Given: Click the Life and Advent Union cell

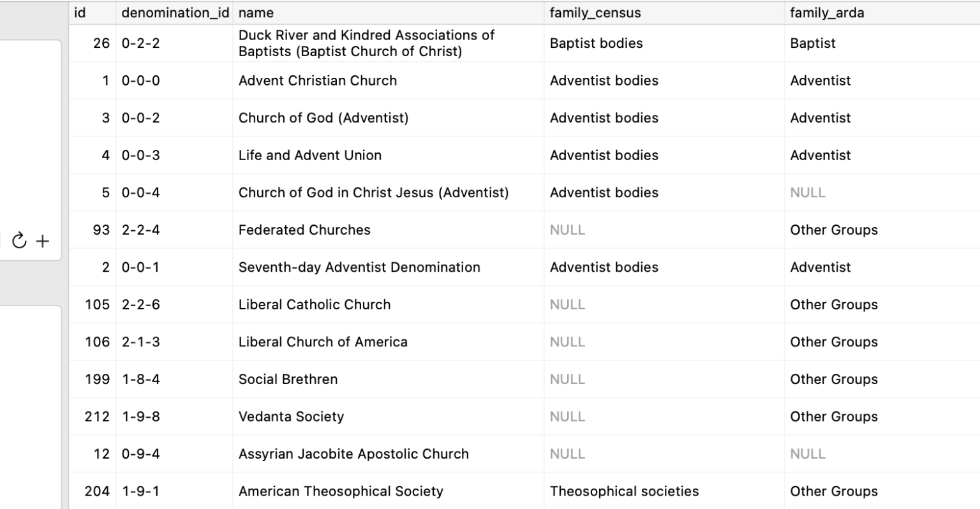Looking at the screenshot, I should point(309,156).
